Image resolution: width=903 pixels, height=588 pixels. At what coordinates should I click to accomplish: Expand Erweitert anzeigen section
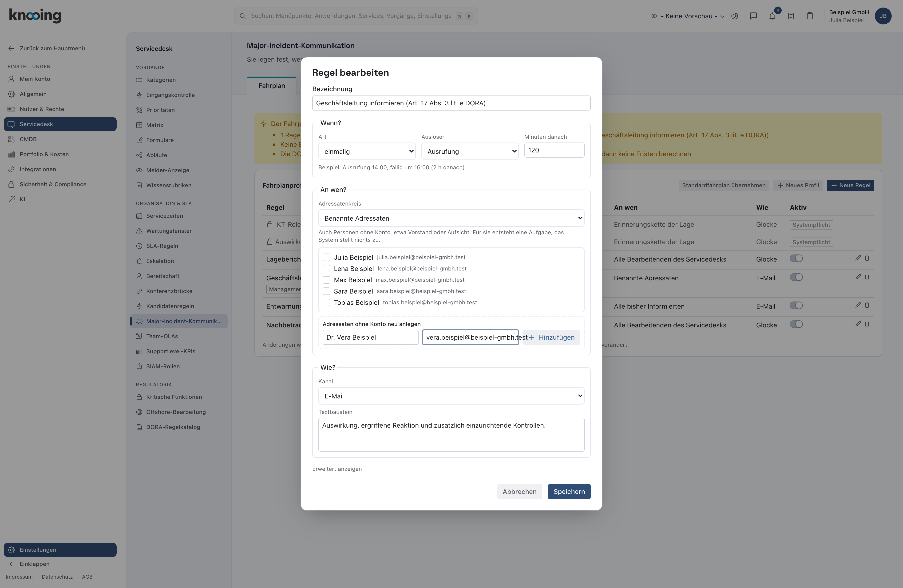337,469
